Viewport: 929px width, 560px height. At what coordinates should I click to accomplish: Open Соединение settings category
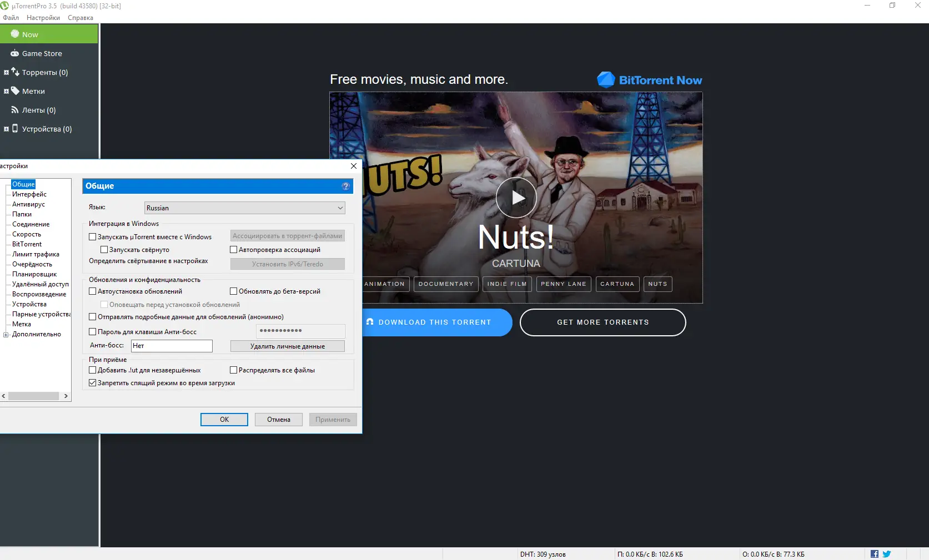click(x=31, y=224)
